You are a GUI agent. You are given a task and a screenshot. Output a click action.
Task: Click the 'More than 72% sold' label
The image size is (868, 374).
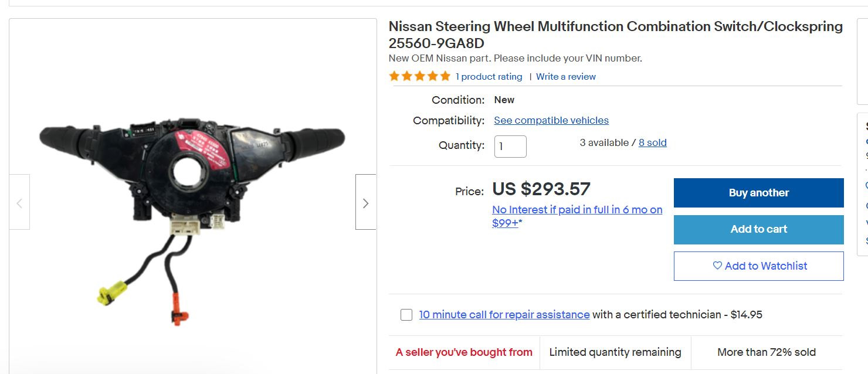[766, 352]
